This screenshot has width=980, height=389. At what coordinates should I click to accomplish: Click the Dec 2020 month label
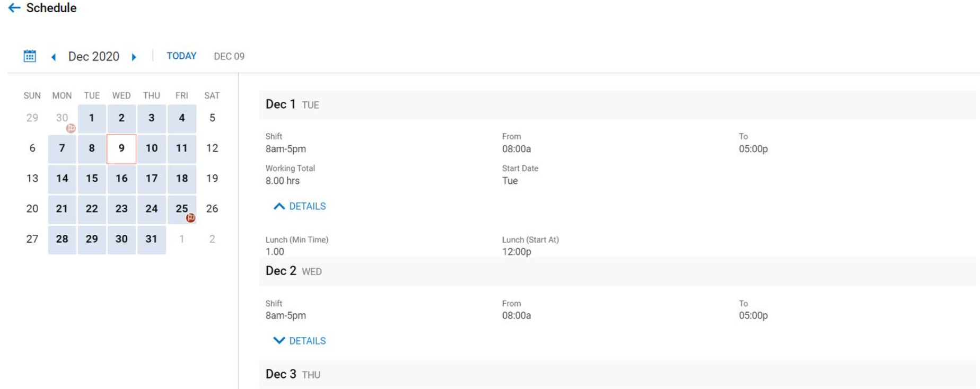[94, 56]
